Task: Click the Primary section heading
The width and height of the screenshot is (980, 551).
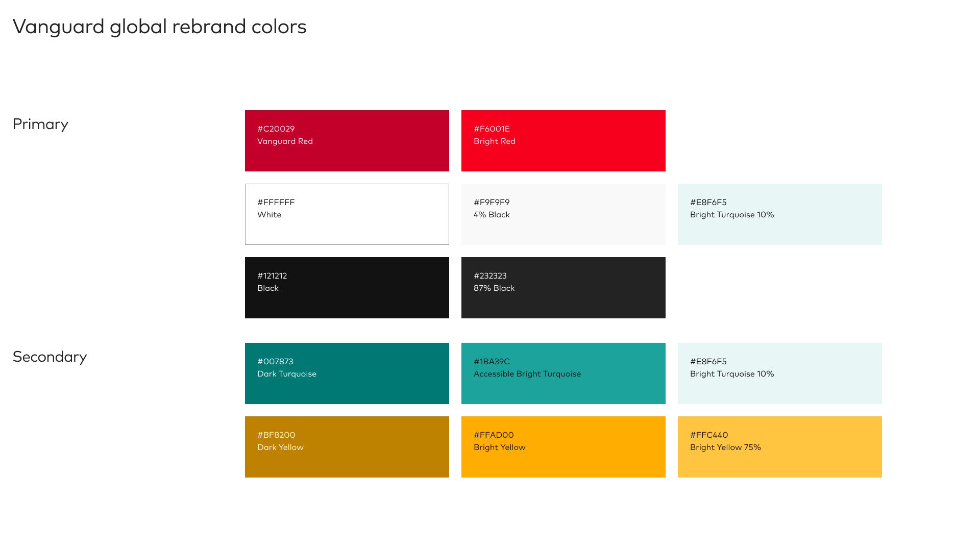Action: pos(40,124)
